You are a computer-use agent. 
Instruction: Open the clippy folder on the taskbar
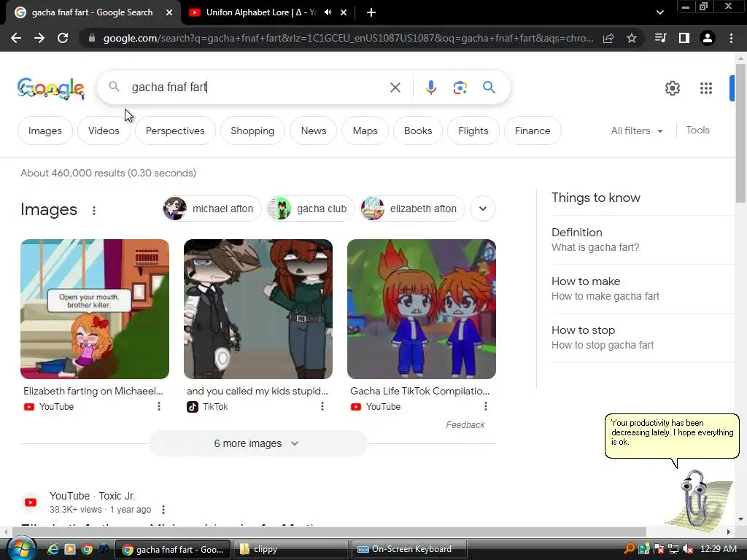290,549
